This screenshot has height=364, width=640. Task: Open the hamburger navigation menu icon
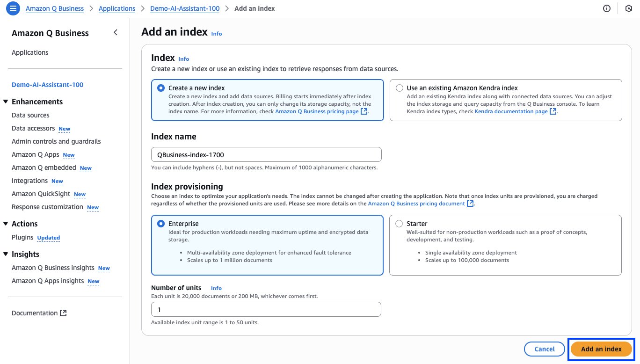tap(13, 8)
